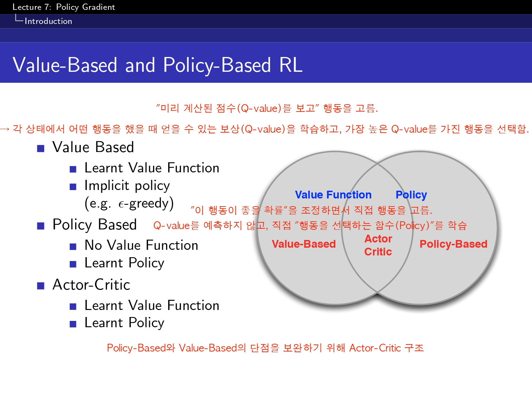Click the bottom note 'Policy-Based와 Value-Based의 단점을...'
This screenshot has width=532, height=399.
(265, 348)
